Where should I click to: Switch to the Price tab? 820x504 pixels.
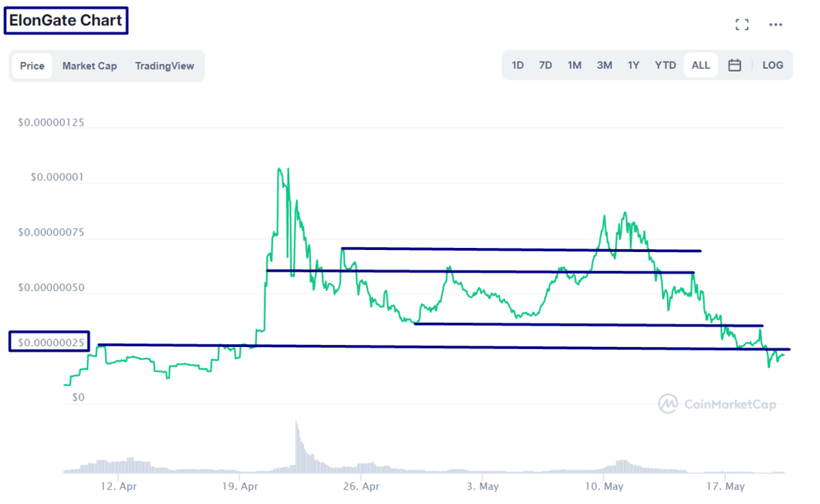coord(32,66)
